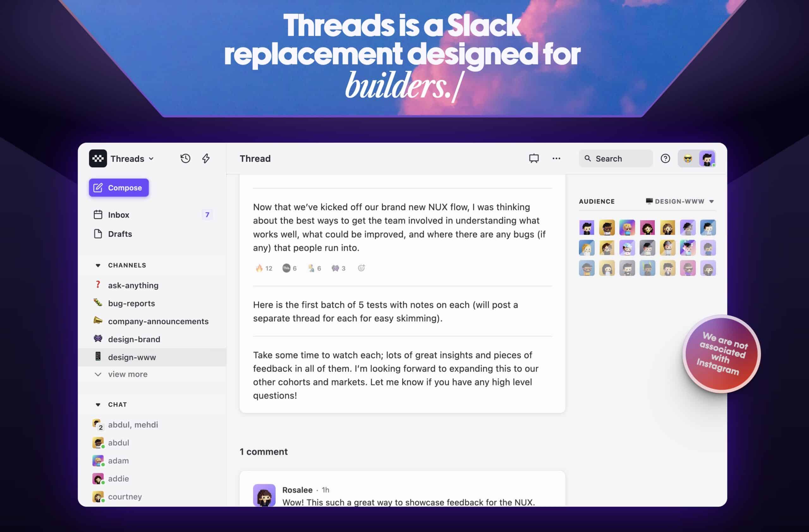Select the company-announcements channel

(157, 321)
